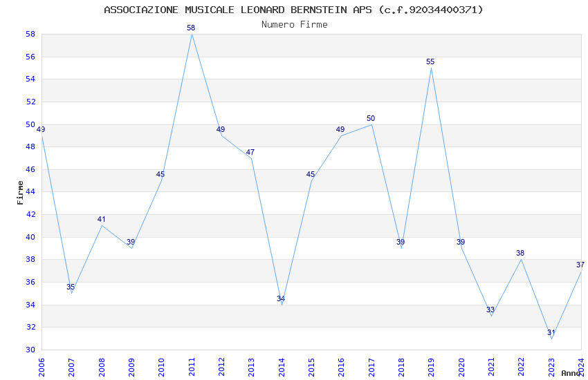Click the Anno x-axis label
Screen dimensions: 588x380
(x=571, y=373)
